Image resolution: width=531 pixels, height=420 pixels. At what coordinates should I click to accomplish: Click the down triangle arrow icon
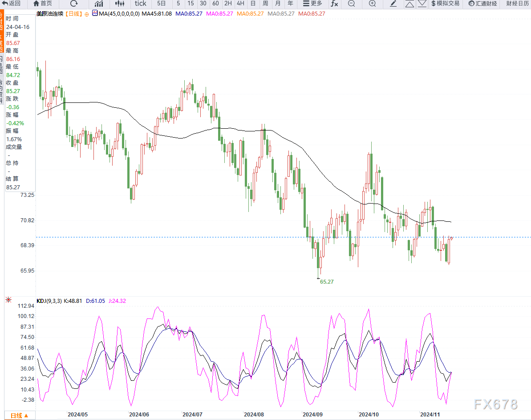(x=422, y=4)
